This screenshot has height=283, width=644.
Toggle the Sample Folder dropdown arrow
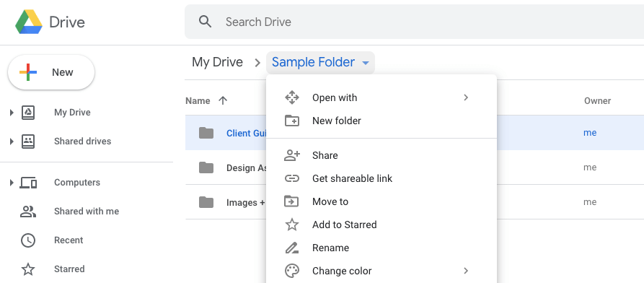365,63
